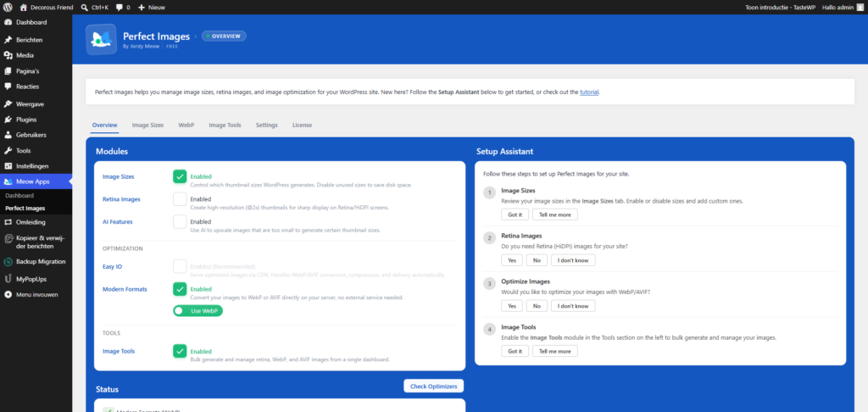
Task: Click Tell me more under Image Tools step
Action: [555, 351]
